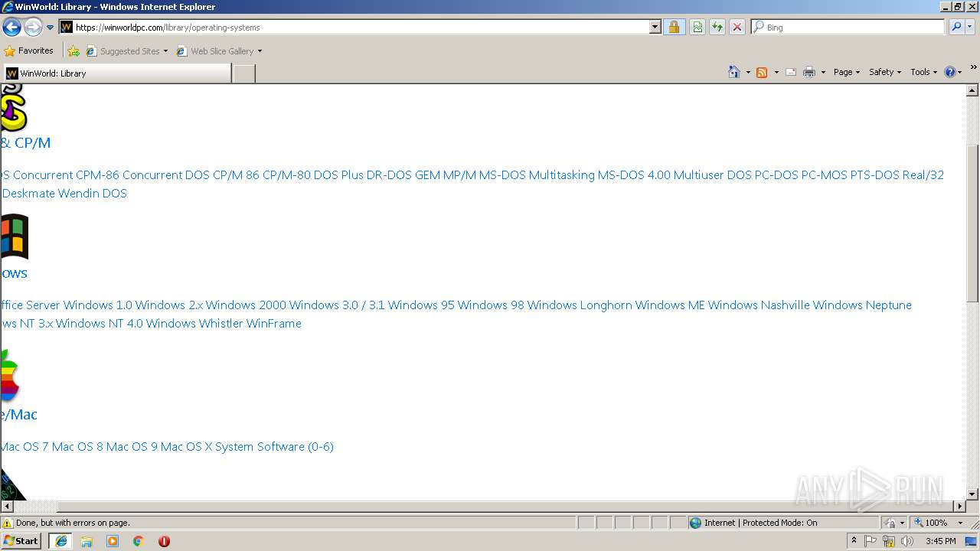Open the Concurrent CPM-86 link
980x551 pixels.
point(66,174)
